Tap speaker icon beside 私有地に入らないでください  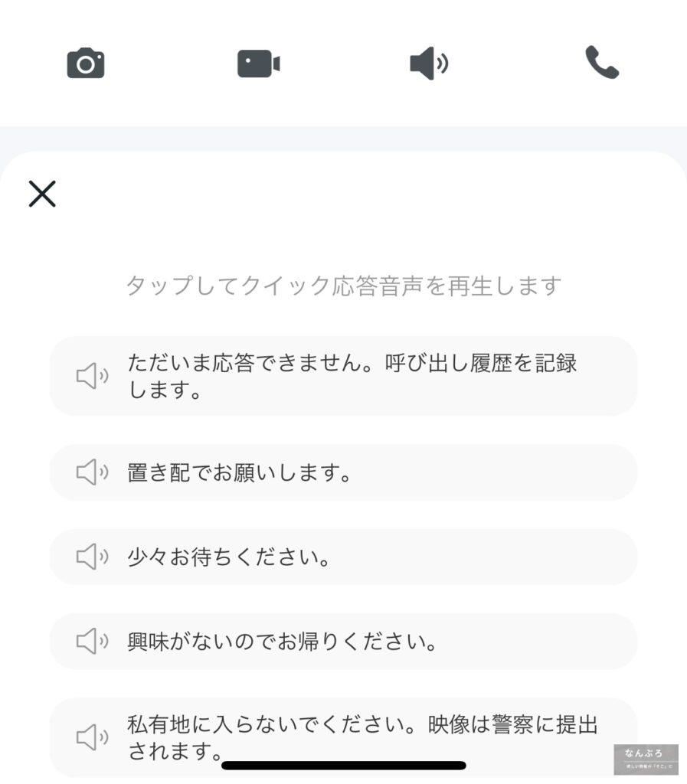click(x=92, y=737)
